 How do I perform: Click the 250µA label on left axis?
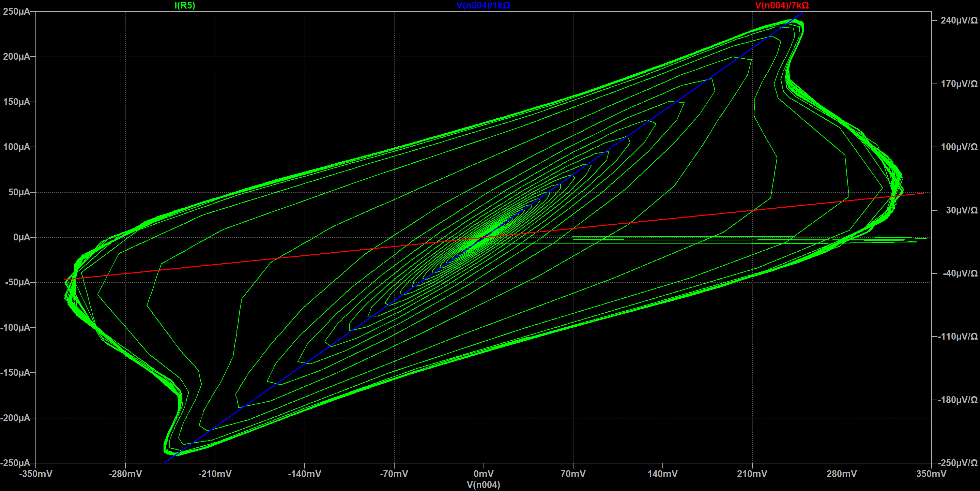click(16, 11)
